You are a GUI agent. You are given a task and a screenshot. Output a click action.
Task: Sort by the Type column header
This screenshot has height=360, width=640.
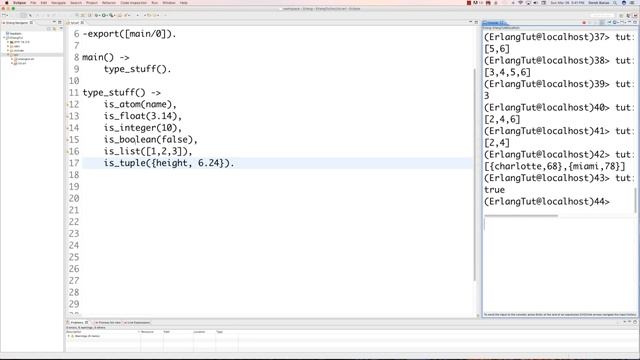point(227,332)
